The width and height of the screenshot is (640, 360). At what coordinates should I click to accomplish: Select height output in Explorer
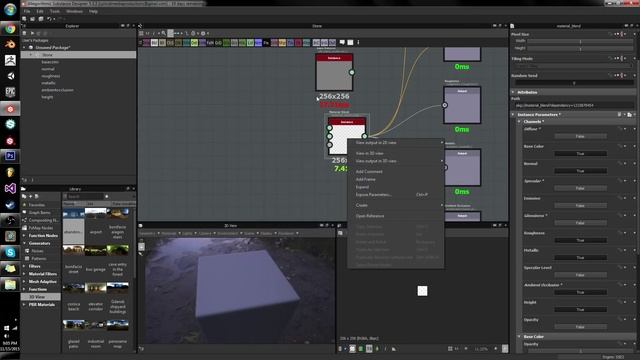47,97
